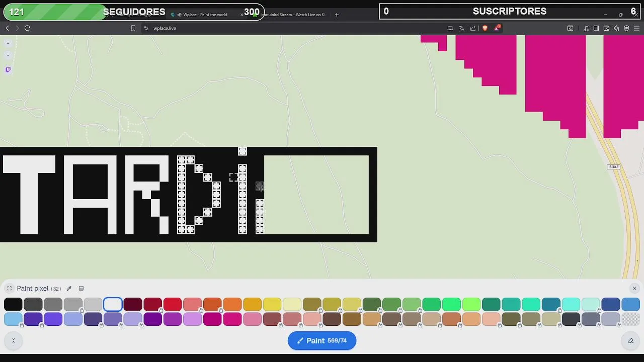The width and height of the screenshot is (644, 362).
Task: Click the VPN shield icon
Action: (626, 28)
